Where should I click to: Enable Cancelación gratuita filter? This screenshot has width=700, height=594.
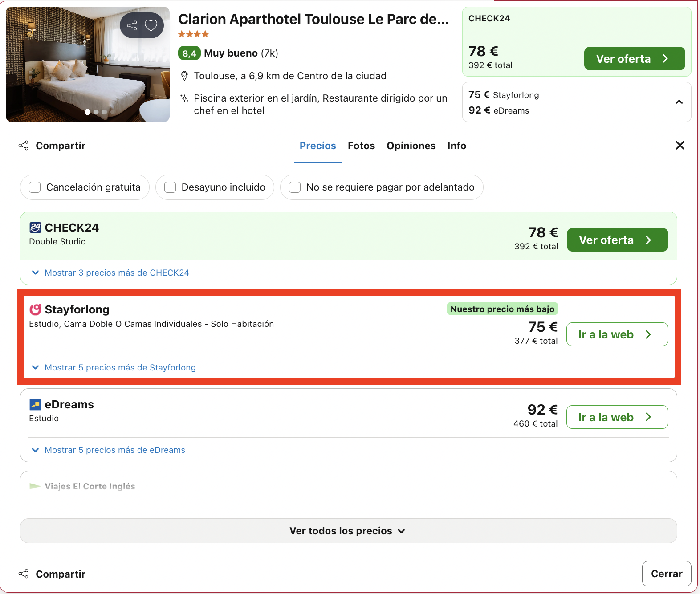click(x=85, y=187)
